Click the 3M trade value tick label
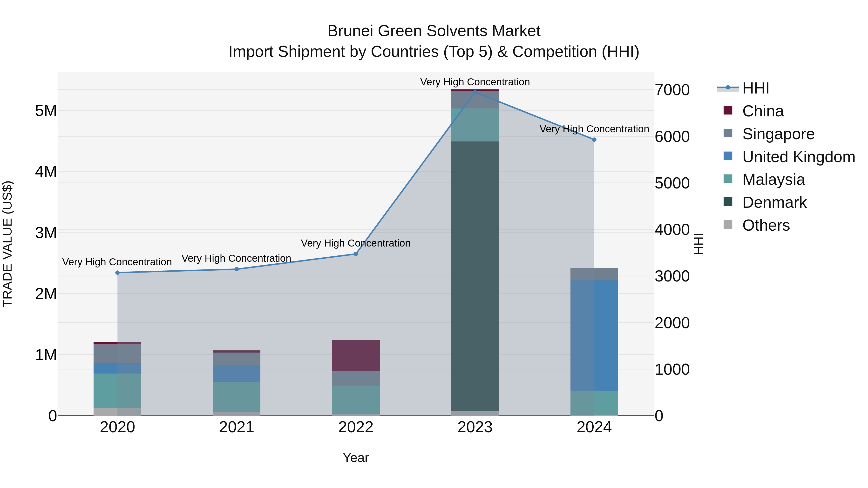The height and width of the screenshot is (488, 868). (46, 233)
